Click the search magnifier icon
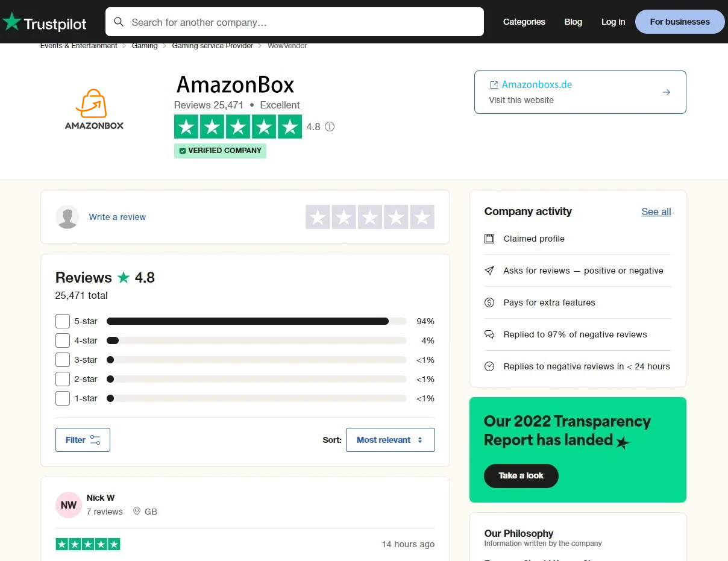The image size is (728, 561). [119, 22]
